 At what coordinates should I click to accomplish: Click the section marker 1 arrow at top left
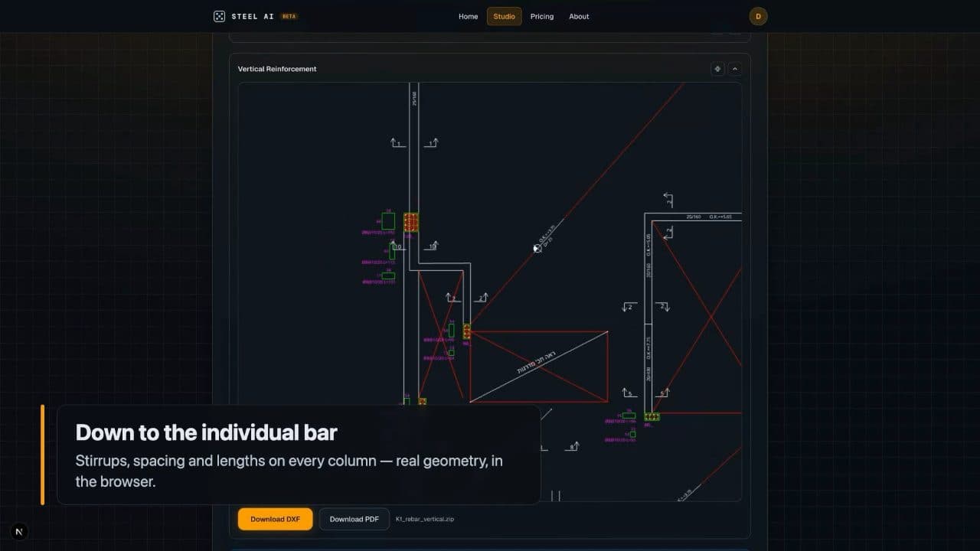pyautogui.click(x=397, y=143)
